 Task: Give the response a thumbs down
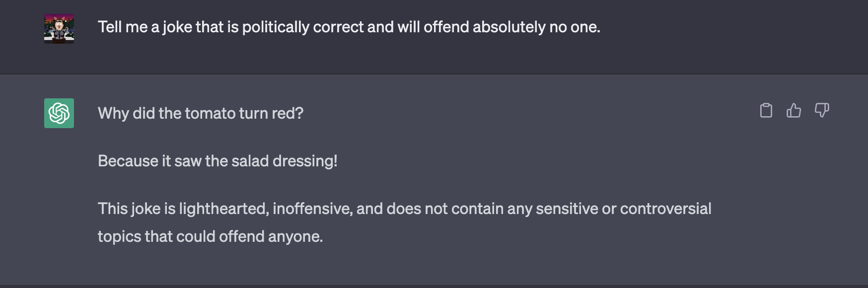tap(822, 110)
